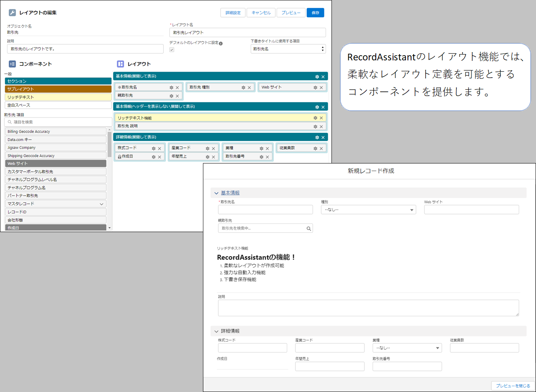Viewport: 536px width, 392px height.
Task: Select Billing Geocode Accuracy field item
Action: (56, 132)
